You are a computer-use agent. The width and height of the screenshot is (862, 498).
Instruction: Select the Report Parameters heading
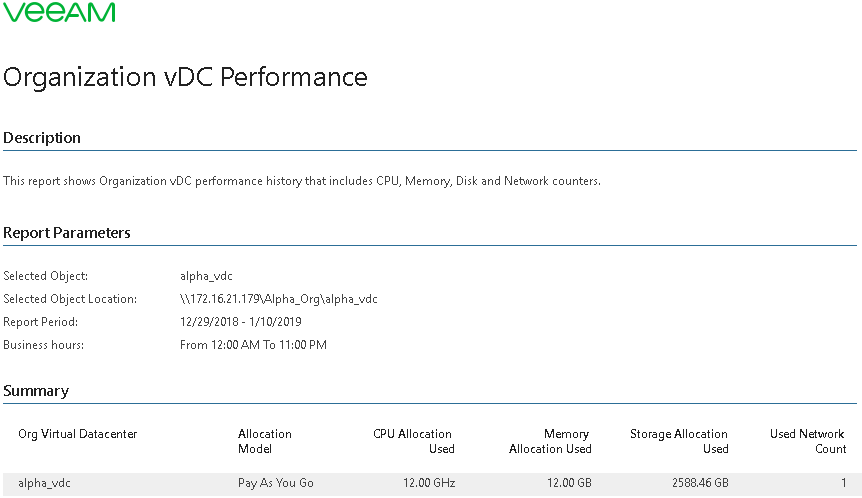pos(67,233)
